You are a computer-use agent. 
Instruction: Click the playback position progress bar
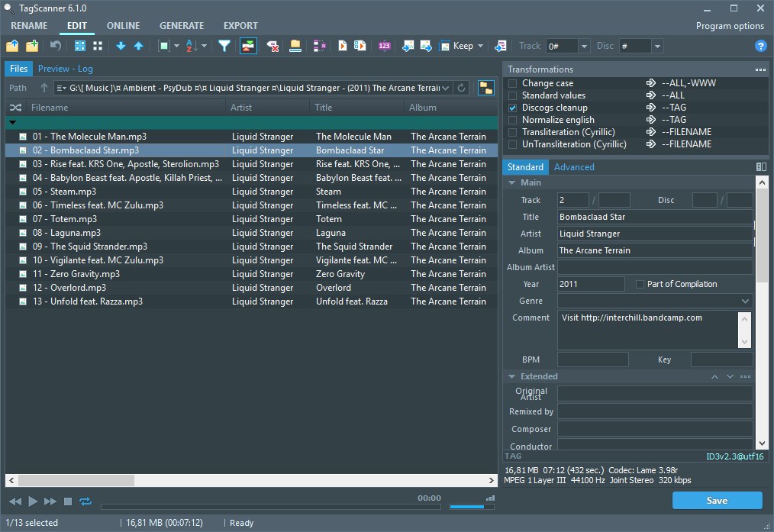pyautogui.click(x=270, y=507)
